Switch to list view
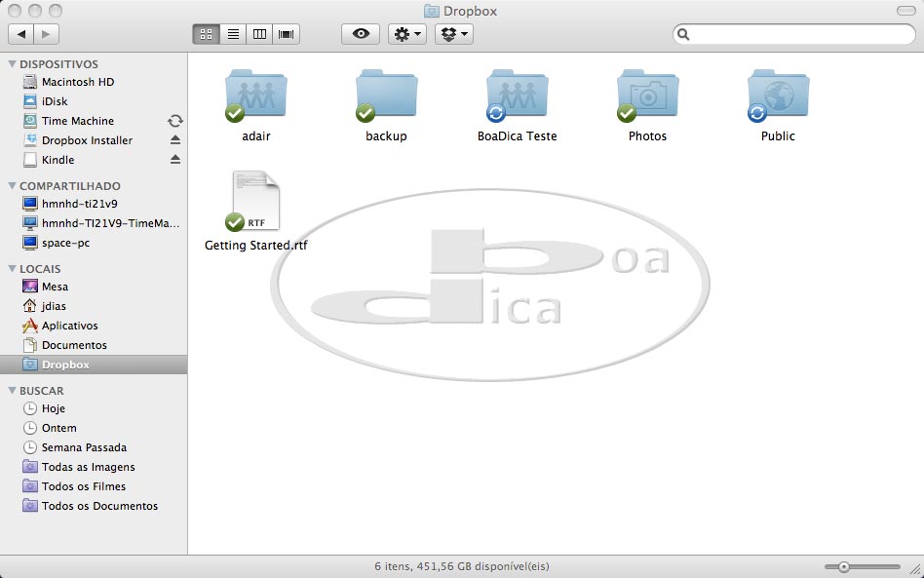Viewport: 924px width, 578px height. [233, 34]
